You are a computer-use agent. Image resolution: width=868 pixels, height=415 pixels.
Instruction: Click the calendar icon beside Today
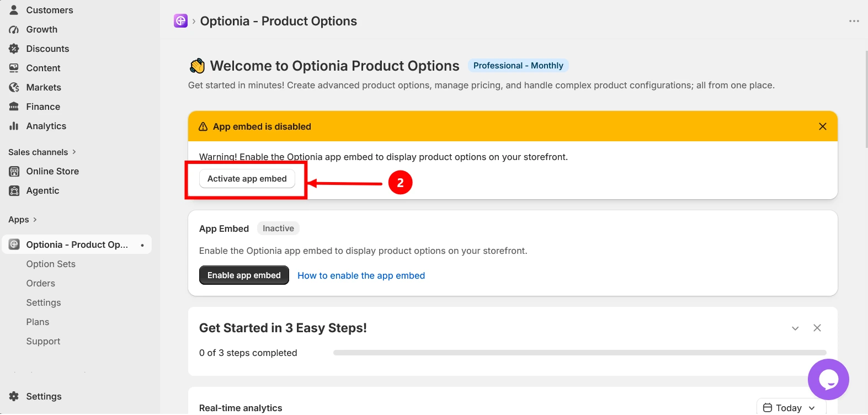[767, 408]
